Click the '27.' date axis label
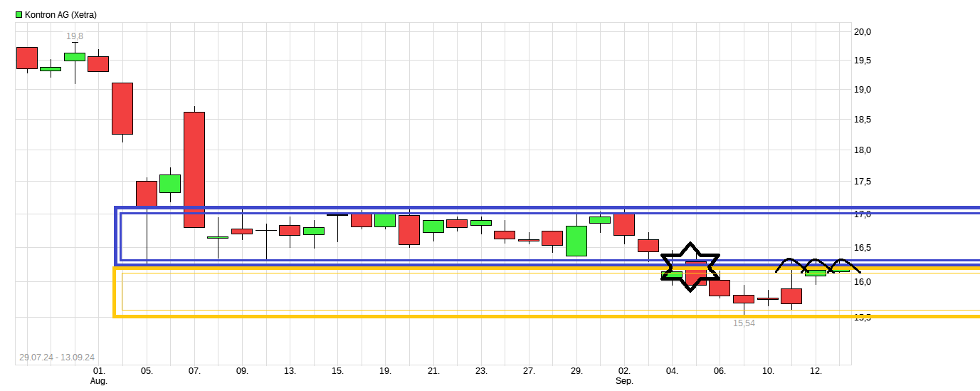This screenshot has width=980, height=391. [529, 371]
